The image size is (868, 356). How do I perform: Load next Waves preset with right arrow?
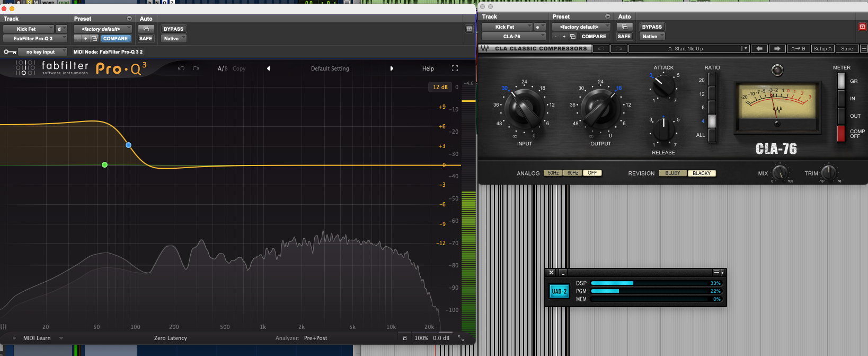777,48
